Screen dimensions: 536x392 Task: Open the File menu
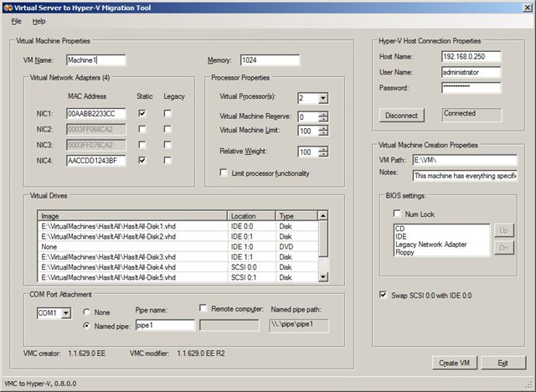click(x=16, y=21)
